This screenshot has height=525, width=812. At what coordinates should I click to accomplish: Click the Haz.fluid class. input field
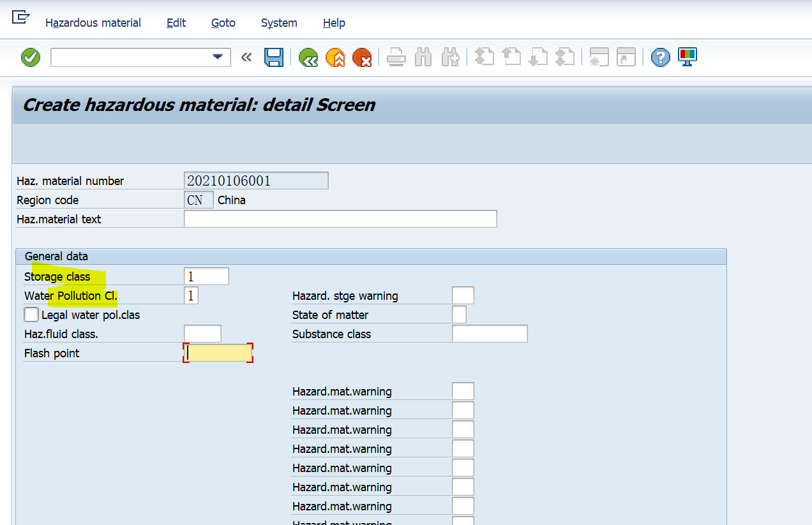(x=202, y=334)
